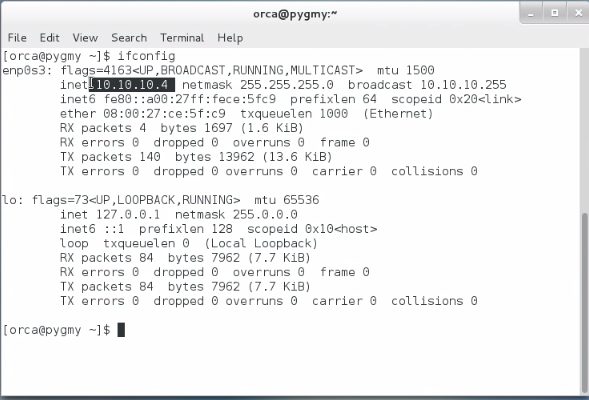The height and width of the screenshot is (400, 589).
Task: Click the lo interface name
Action: pos(9,200)
